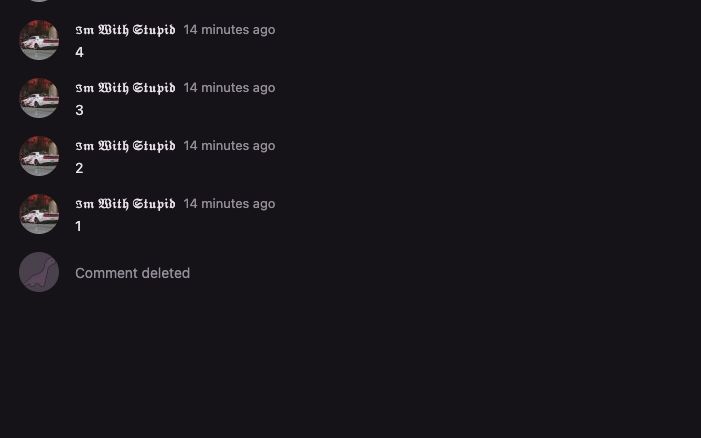The width and height of the screenshot is (701, 438).
Task: Click the comment message reading "2"
Action: point(79,168)
